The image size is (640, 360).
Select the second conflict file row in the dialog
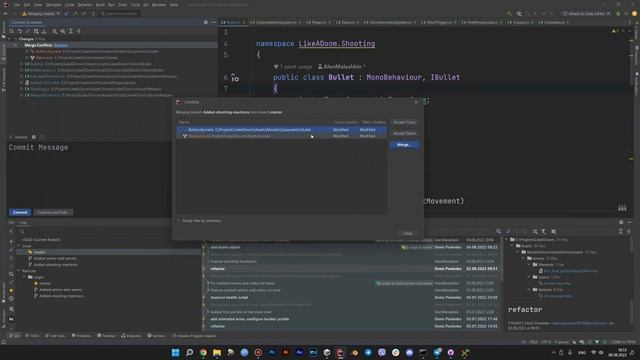click(282, 136)
